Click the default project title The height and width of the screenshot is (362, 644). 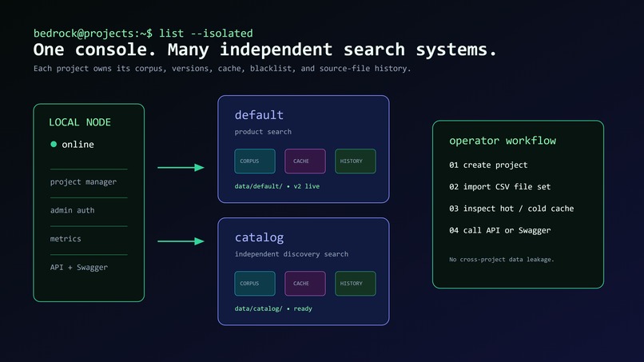[259, 114]
